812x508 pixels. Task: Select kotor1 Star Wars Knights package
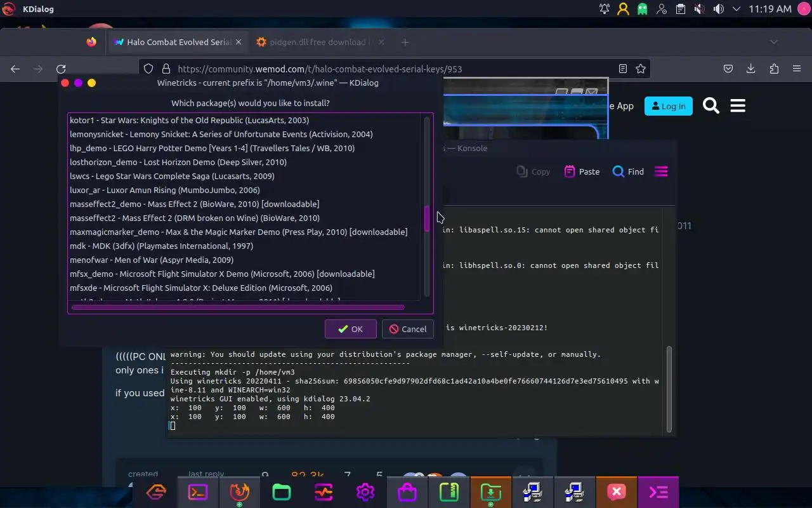coord(244,120)
